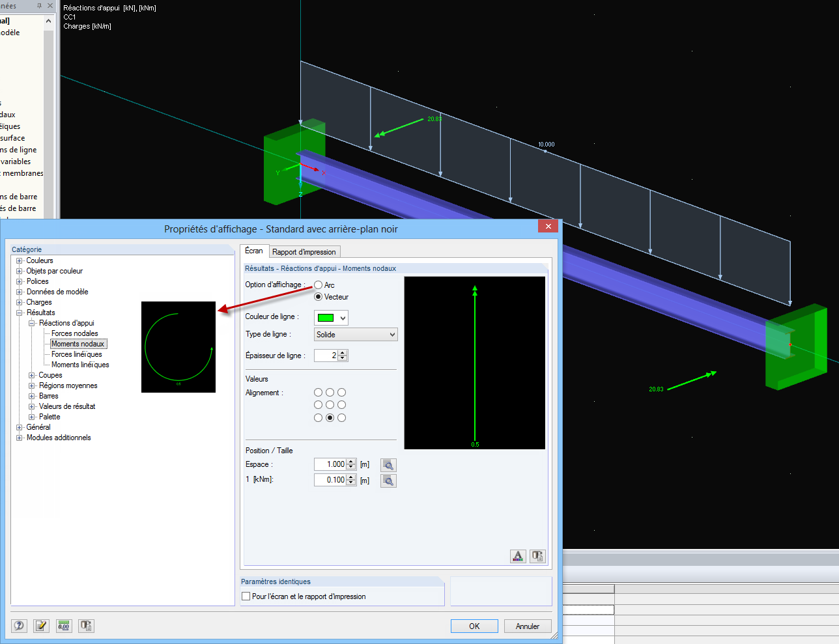The height and width of the screenshot is (644, 839).
Task: Open the font settings icon with letter A
Action: click(x=518, y=556)
